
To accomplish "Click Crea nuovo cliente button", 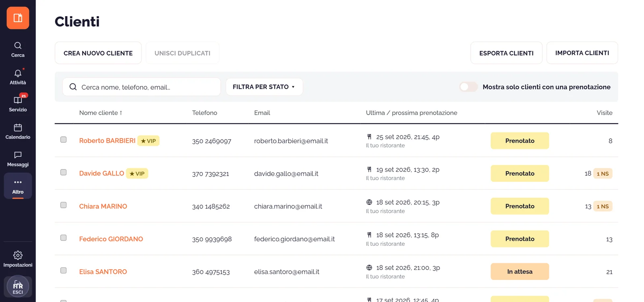I will (98, 53).
